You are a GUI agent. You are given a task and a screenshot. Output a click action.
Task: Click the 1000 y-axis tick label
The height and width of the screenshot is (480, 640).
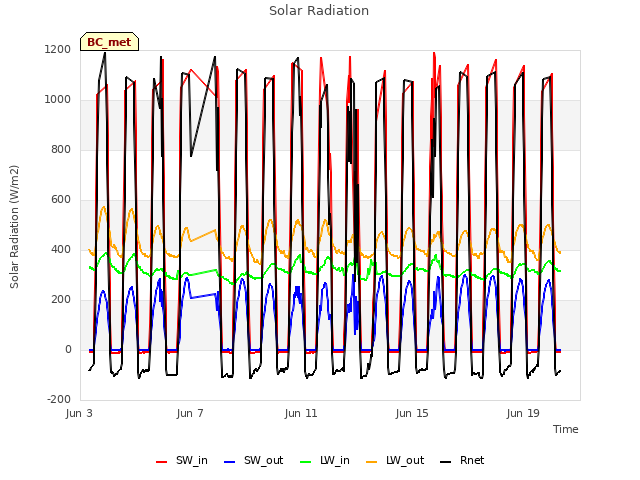tap(58, 100)
